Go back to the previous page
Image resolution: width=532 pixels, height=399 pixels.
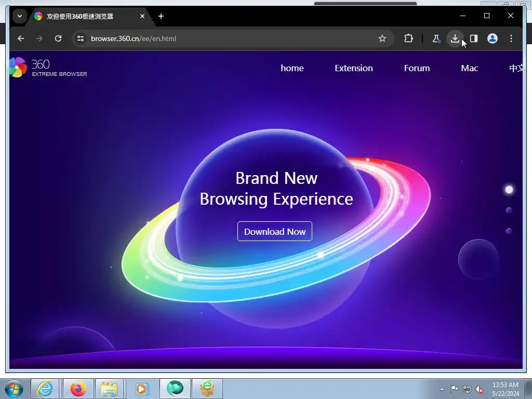21,38
